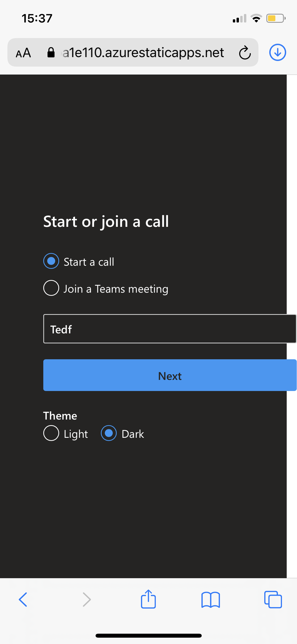Viewport: 297px width, 644px height.
Task: Open Safari bookmarks
Action: (211, 600)
